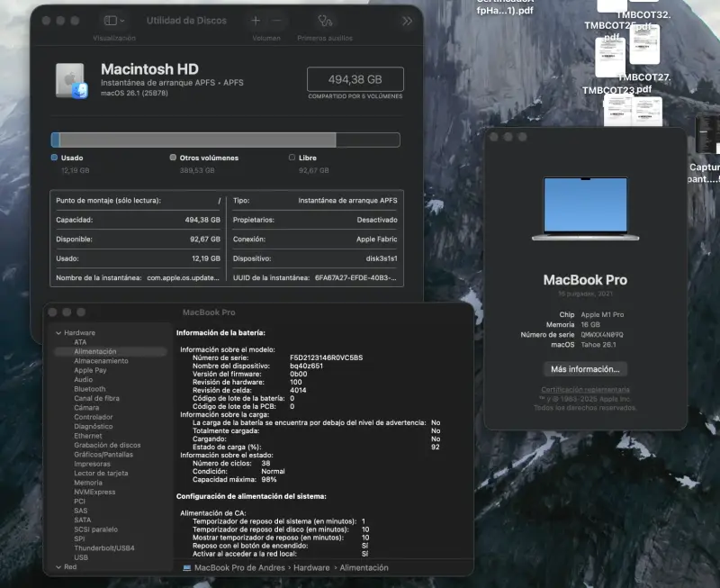Click the Capacidad máxima 98% value
Screen dimensions: 720x588
(268, 480)
